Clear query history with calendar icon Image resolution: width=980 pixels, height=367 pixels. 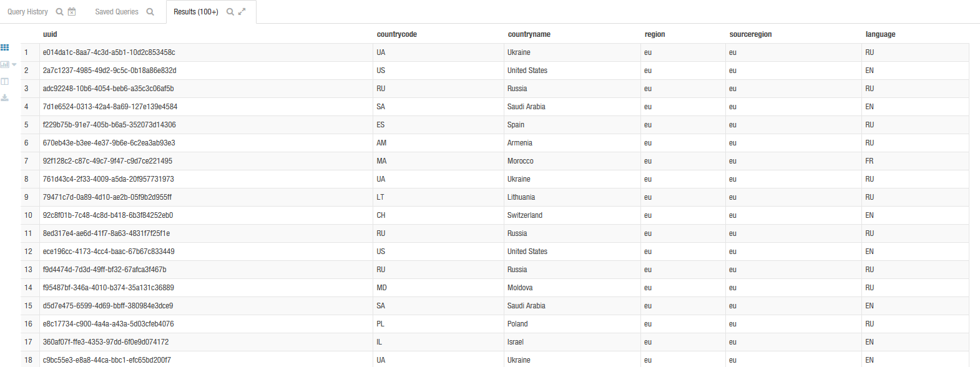pos(72,12)
